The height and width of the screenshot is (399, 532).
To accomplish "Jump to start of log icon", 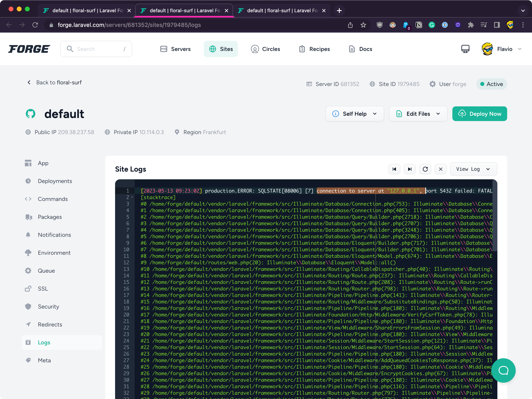I will point(394,169).
